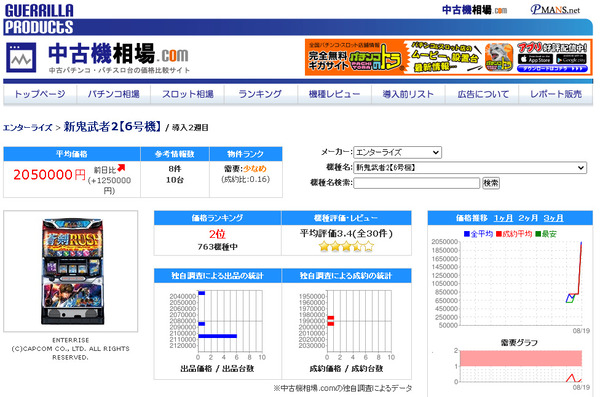
Task: Click the App Store badge in banner
Action: [x=535, y=59]
